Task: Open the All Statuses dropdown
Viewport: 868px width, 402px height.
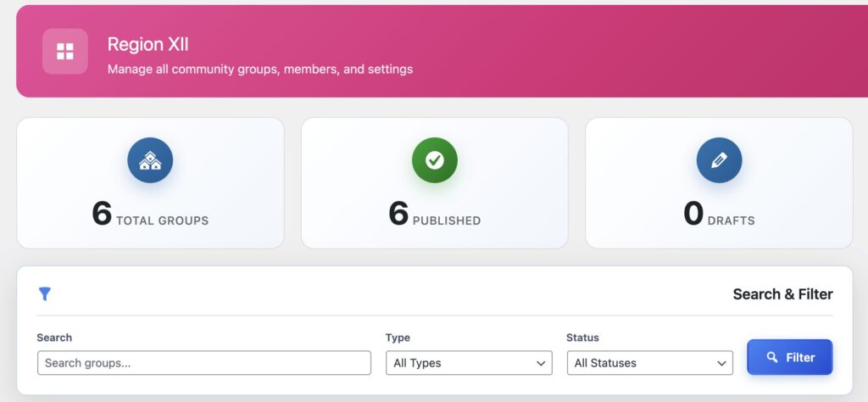Action: [x=648, y=363]
